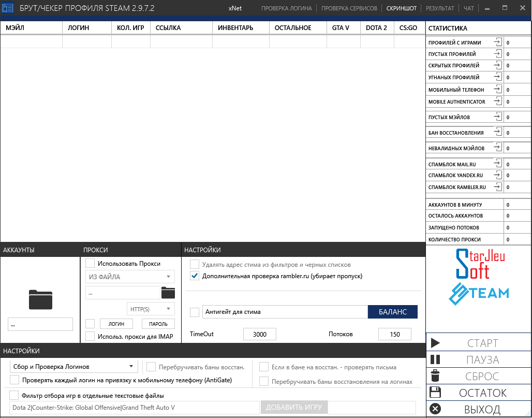Edit the games filter list field
Screen dimensions: 532x418
point(135,408)
